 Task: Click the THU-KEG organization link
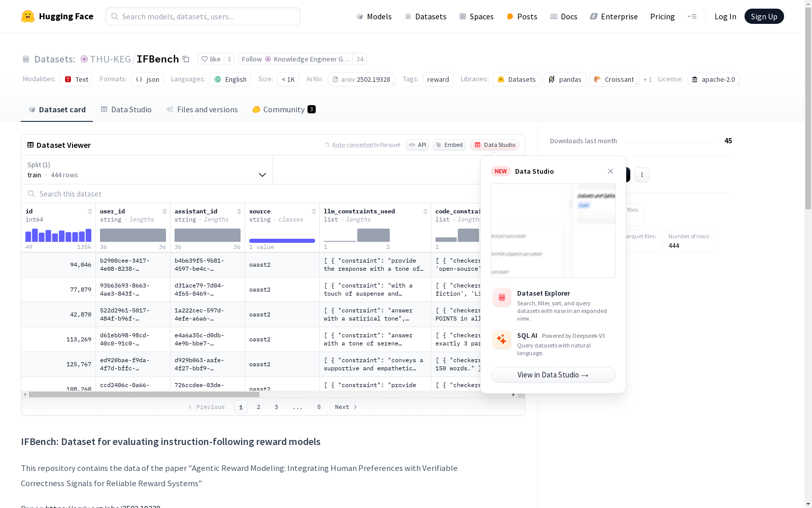pos(111,59)
